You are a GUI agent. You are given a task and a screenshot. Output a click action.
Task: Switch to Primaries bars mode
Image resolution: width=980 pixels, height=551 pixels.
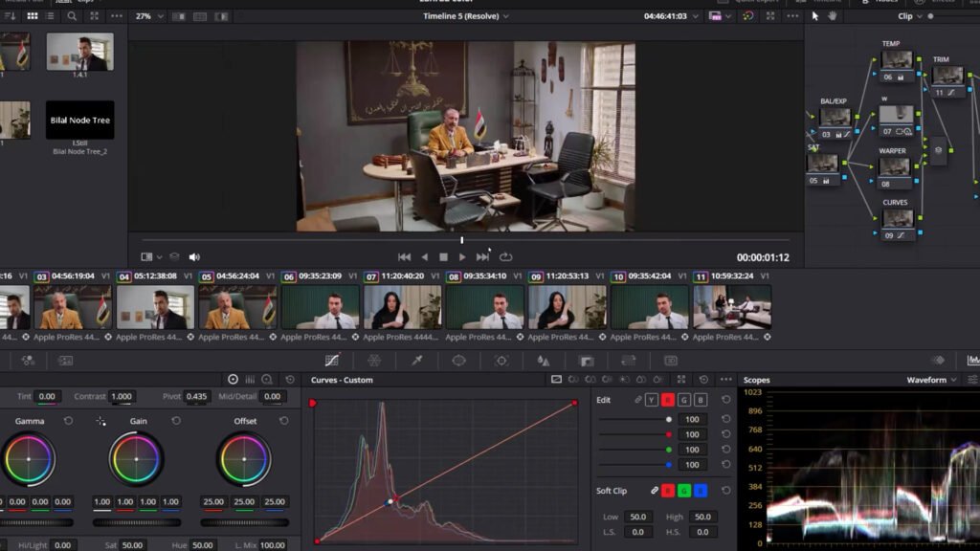(x=250, y=379)
